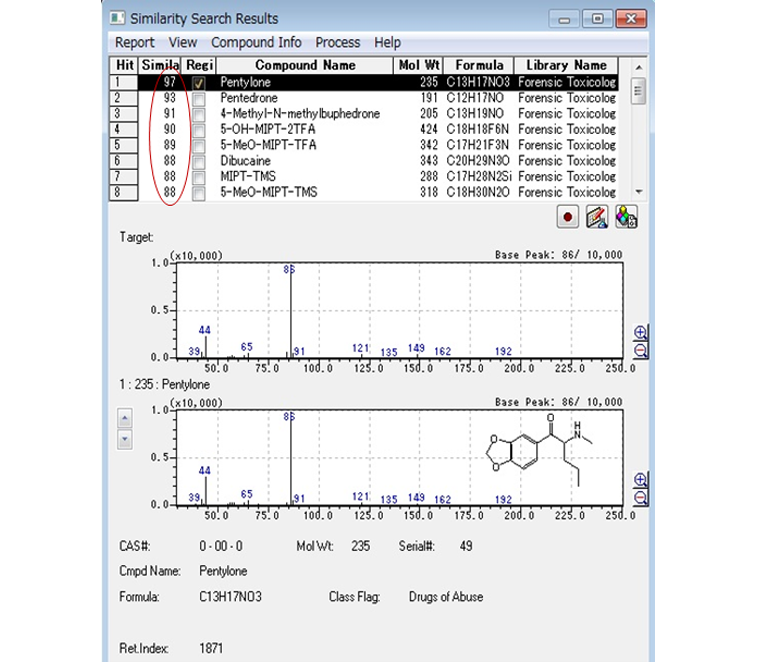This screenshot has height=662, width=757.
Task: Click the application icon in the title bar
Action: click(x=119, y=18)
